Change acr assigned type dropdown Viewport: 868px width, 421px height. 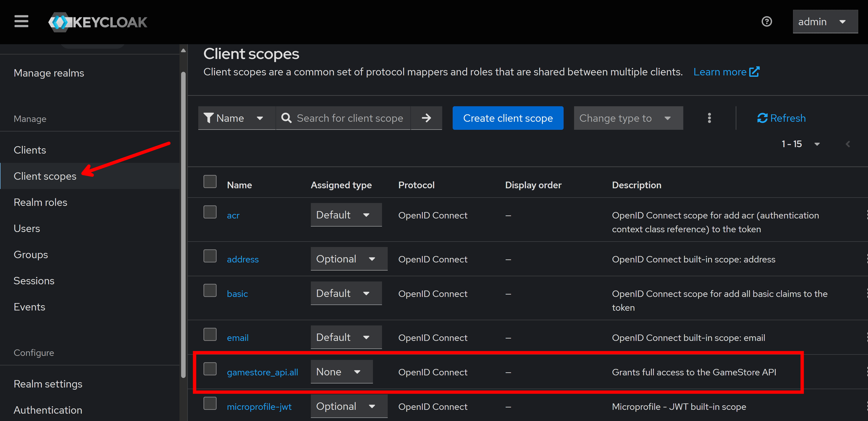click(x=346, y=215)
